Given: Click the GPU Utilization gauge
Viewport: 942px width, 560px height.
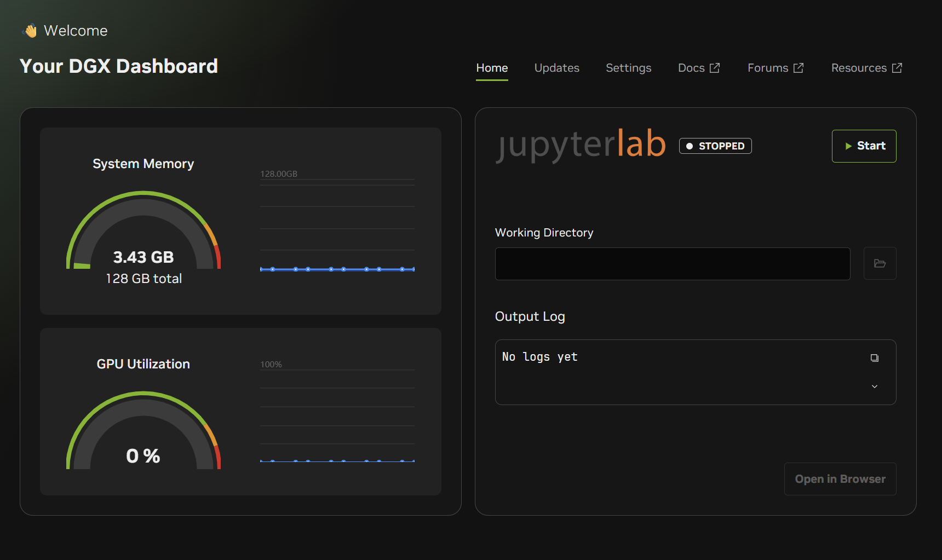Looking at the screenshot, I should pos(143,430).
